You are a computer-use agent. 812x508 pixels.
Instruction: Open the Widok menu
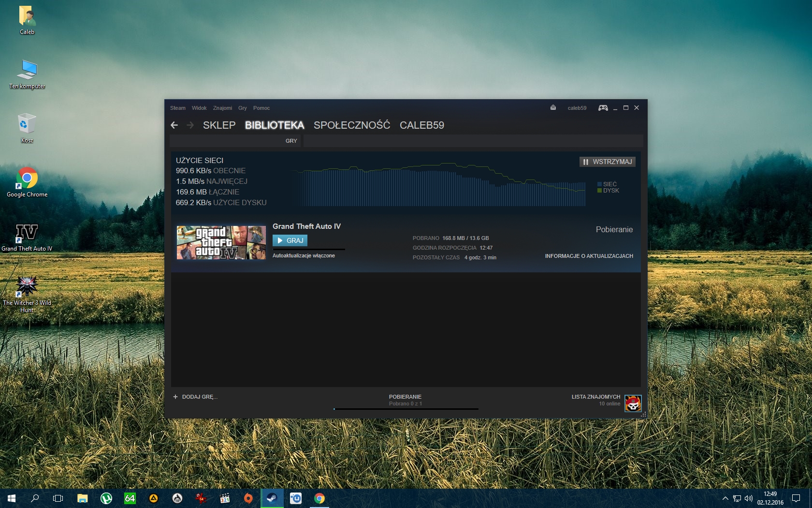[x=199, y=108]
